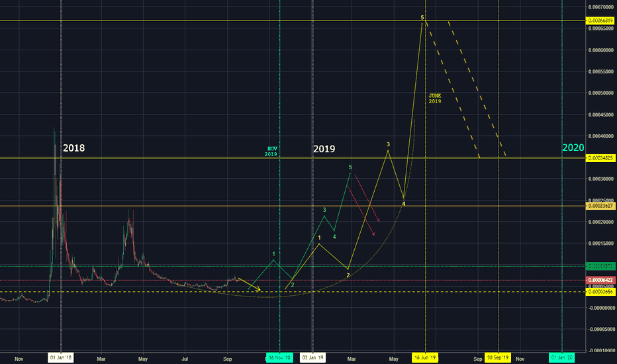This screenshot has width=617, height=364.
Task: Select the 30 Sep '19 date marker
Action: [x=498, y=357]
